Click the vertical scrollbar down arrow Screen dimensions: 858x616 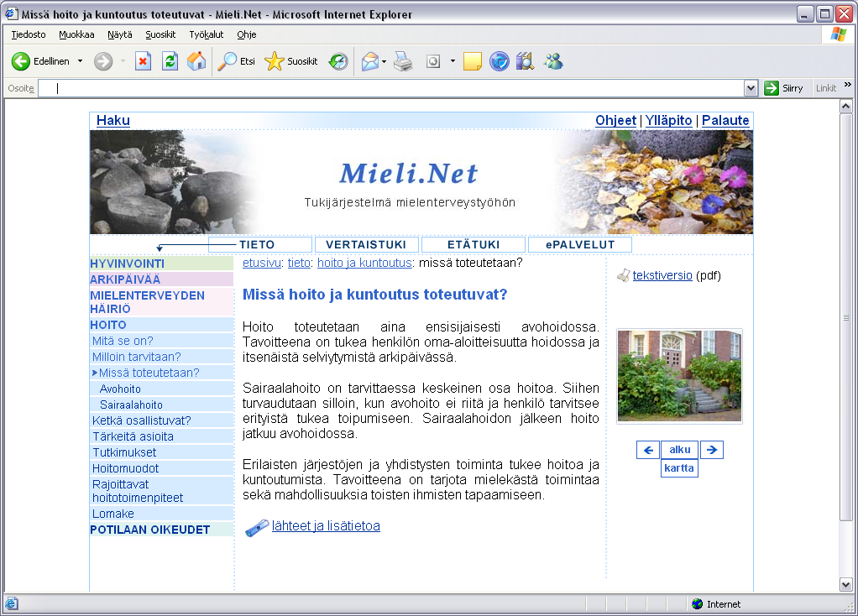point(846,584)
